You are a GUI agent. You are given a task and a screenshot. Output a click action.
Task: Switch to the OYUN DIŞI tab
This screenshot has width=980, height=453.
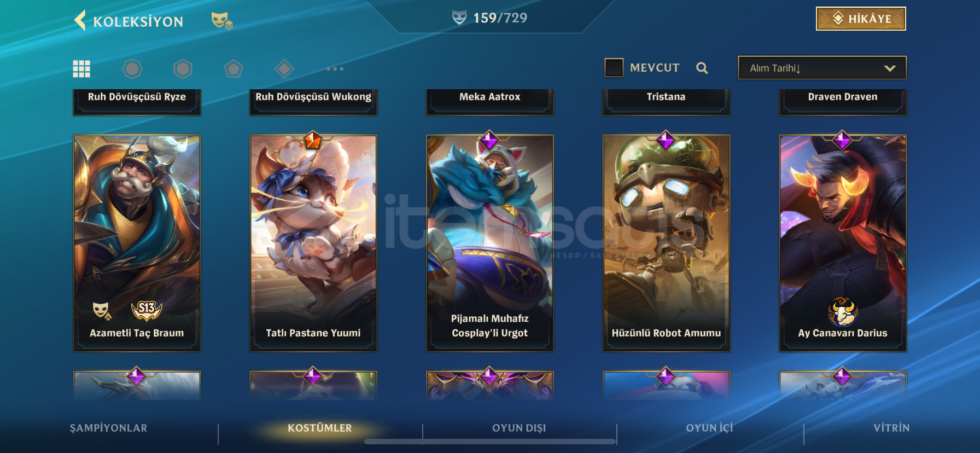(x=519, y=428)
